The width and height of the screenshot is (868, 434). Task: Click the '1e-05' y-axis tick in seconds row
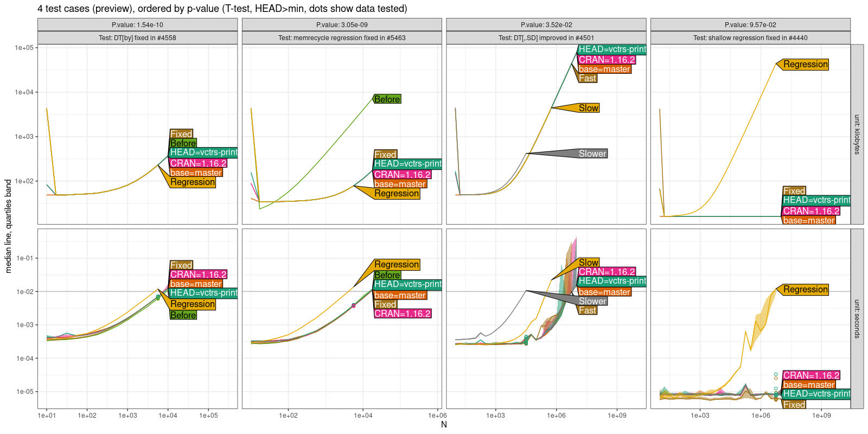click(25, 392)
